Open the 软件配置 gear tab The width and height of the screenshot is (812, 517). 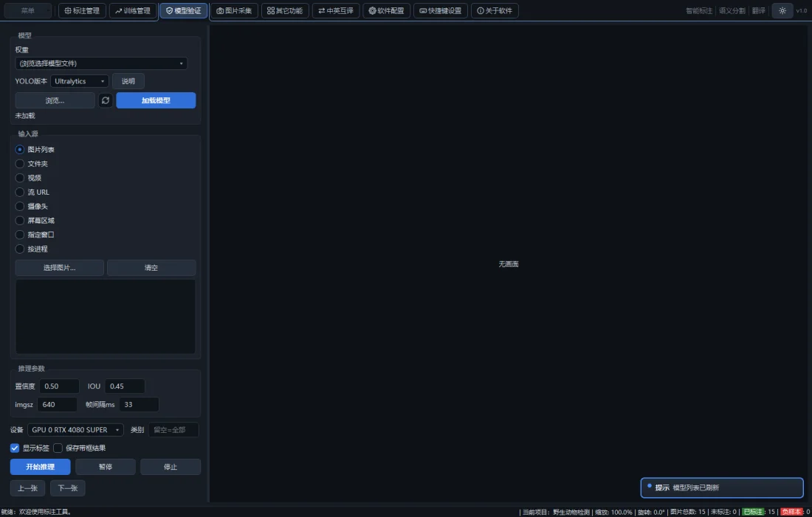(386, 11)
